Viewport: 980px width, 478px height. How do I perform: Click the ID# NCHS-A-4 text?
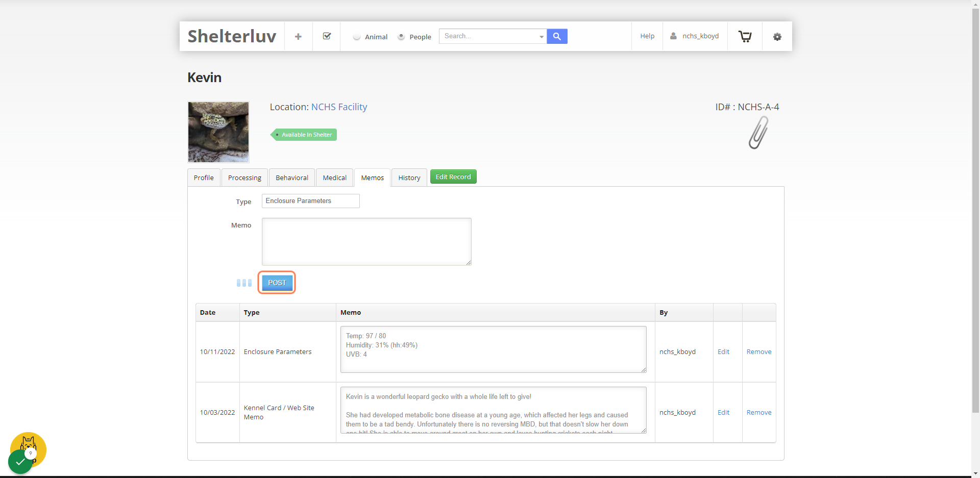point(747,107)
